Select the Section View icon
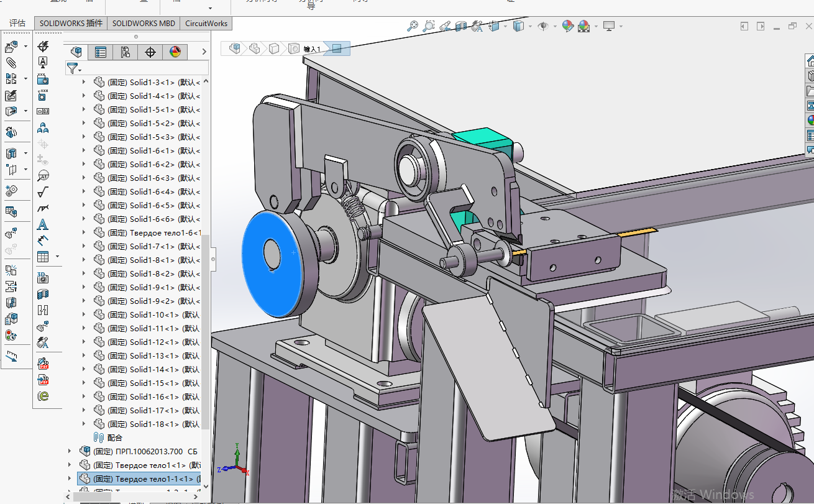Image resolution: width=814 pixels, height=504 pixels. 460,26
